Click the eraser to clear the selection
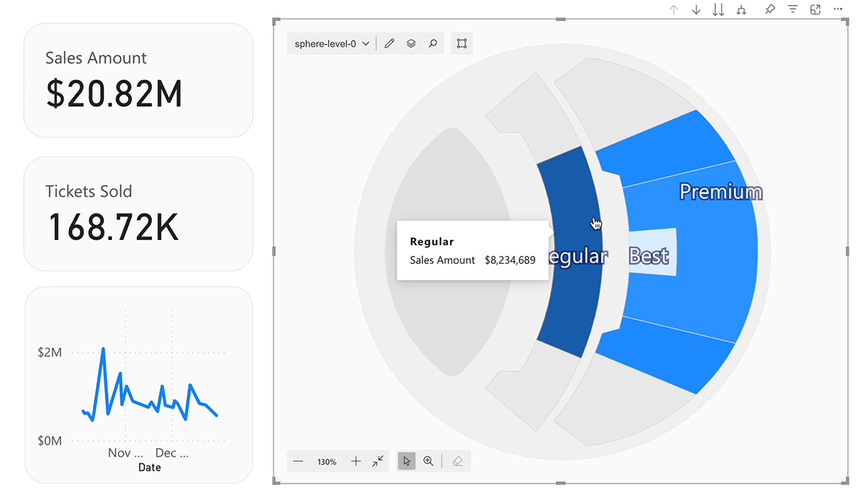 tap(456, 461)
